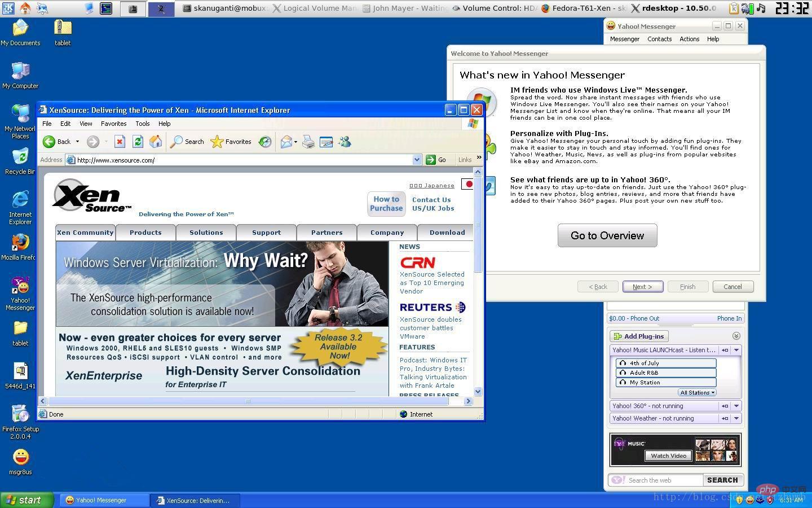
Task: Select the msgr8us desktop icon
Action: (20, 462)
